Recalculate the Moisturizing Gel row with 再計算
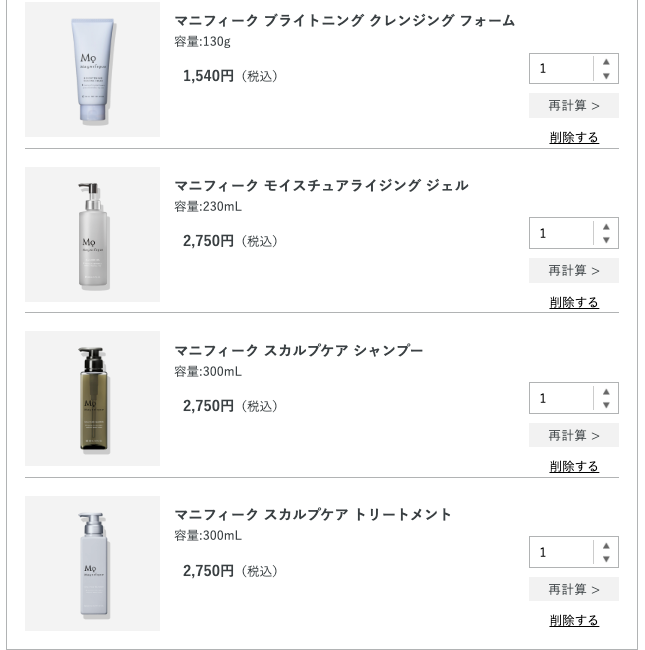The image size is (645, 650). coord(574,270)
